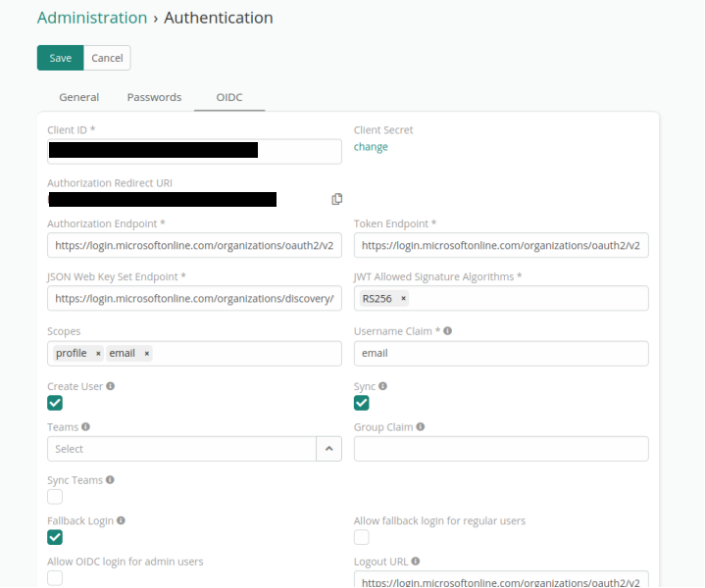This screenshot has height=588, width=705.
Task: Enable the Sync Teams checkbox
Action: (x=55, y=497)
